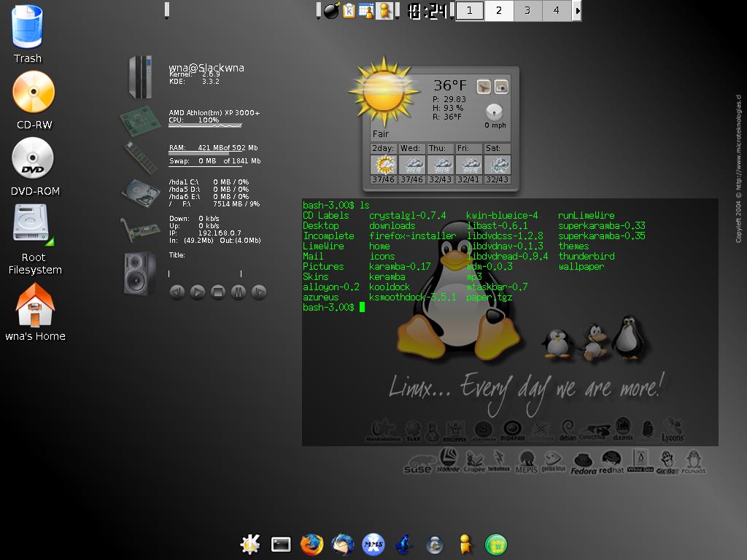This screenshot has height=560, width=747.
Task: Click the bomb icon in the top panel
Action: click(332, 10)
